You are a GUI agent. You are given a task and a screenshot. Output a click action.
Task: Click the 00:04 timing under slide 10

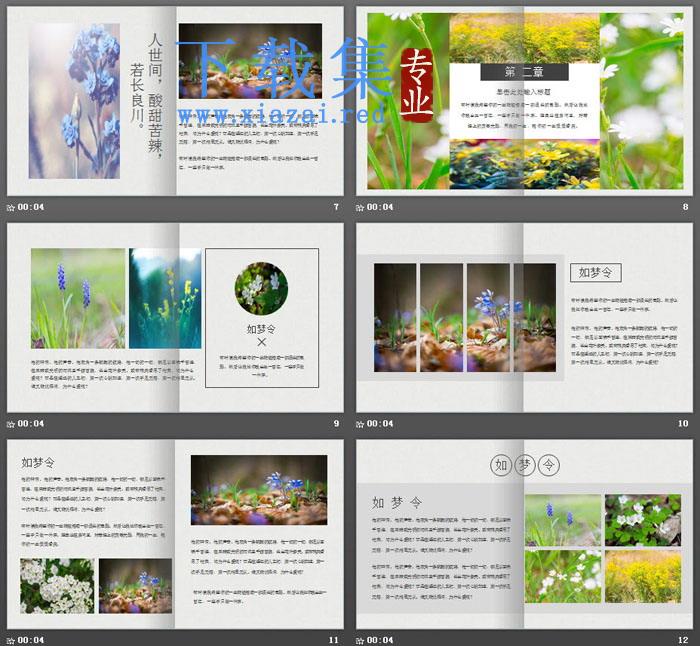tap(380, 424)
